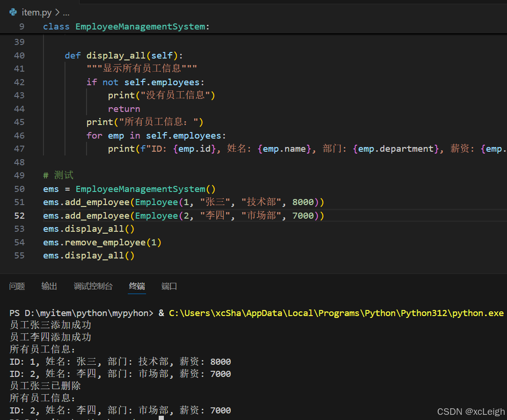Click 'ems = EmployeeManagementSystem()' line
The height and width of the screenshot is (420, 507).
pos(129,189)
